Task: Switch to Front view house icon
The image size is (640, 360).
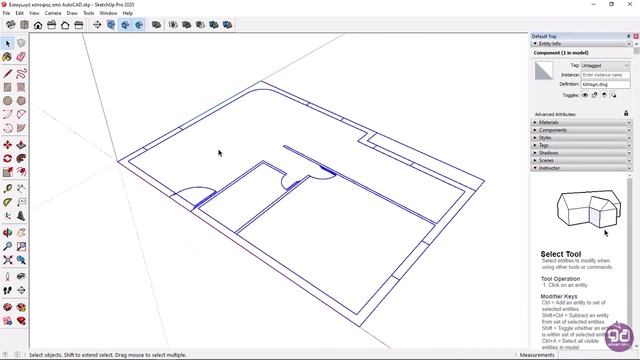Action: 38,25
